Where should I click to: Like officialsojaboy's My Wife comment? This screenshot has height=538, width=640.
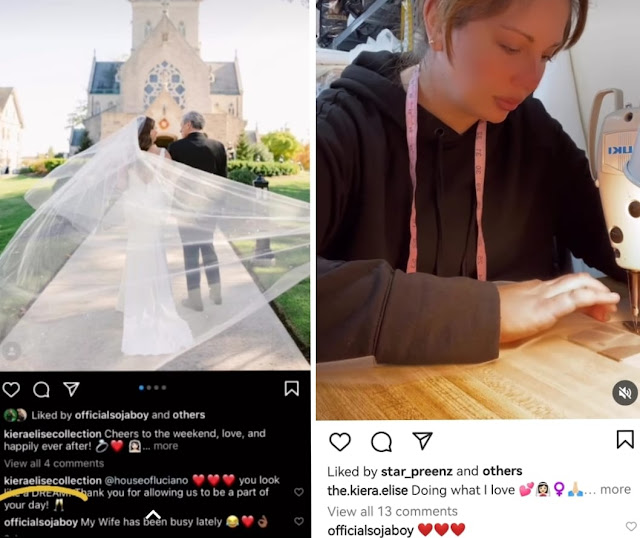click(299, 521)
